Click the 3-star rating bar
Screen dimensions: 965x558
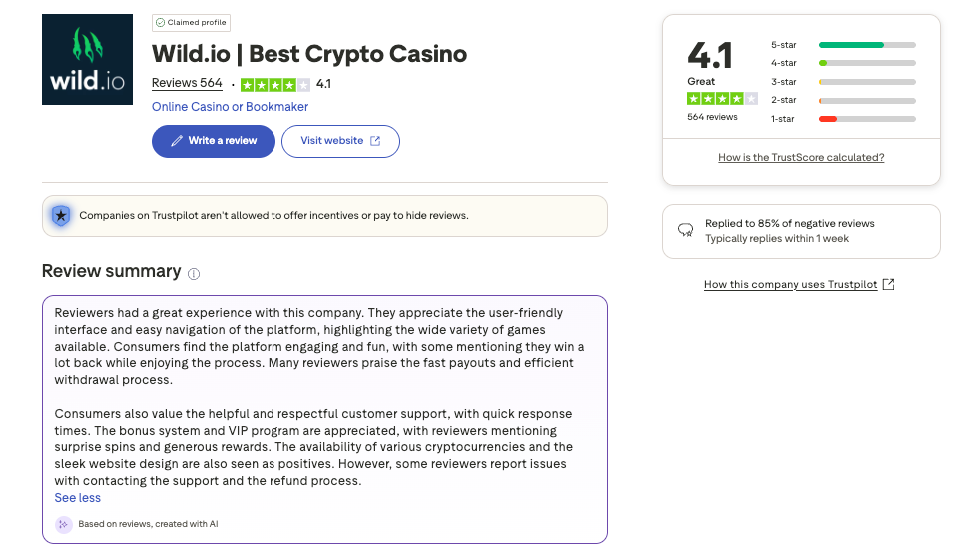(x=867, y=82)
